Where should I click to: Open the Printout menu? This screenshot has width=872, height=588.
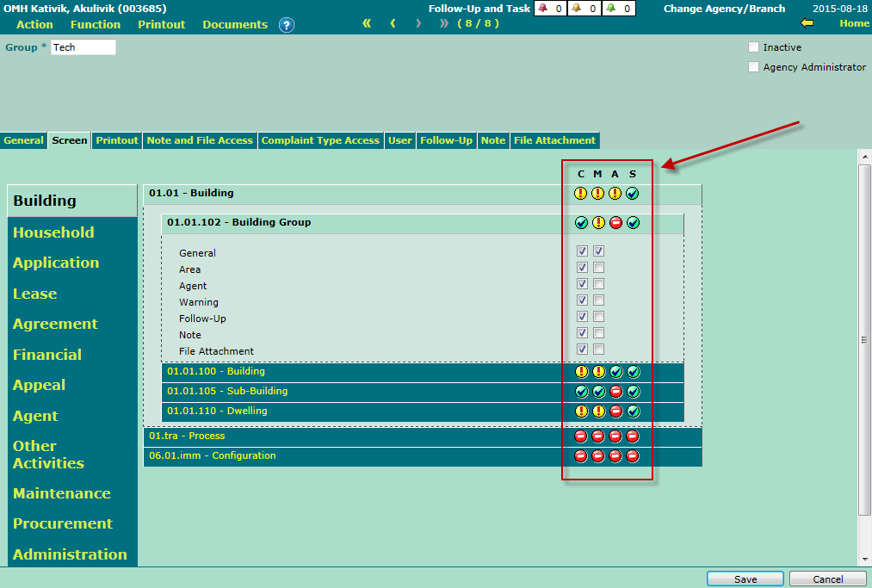click(161, 25)
